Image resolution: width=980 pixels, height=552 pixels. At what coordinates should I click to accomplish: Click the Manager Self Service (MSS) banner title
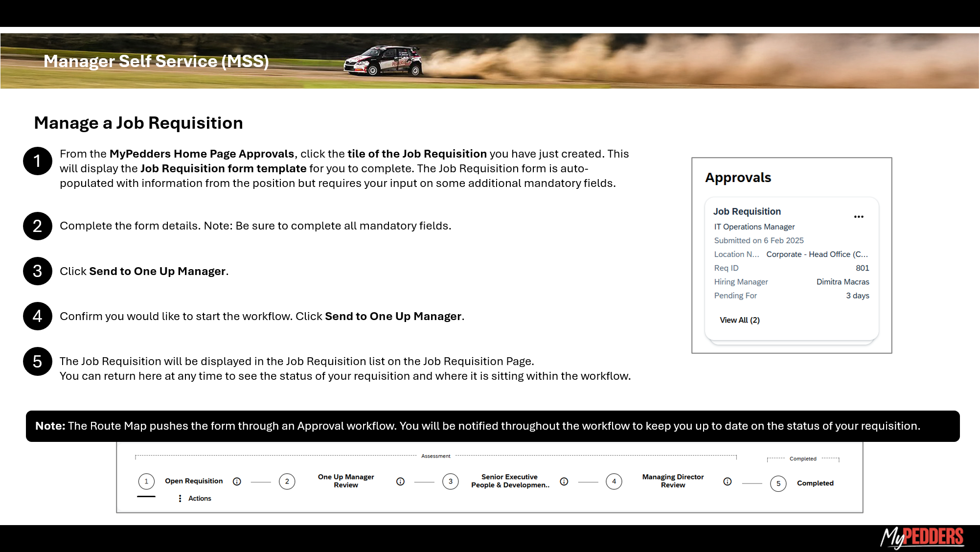point(156,61)
